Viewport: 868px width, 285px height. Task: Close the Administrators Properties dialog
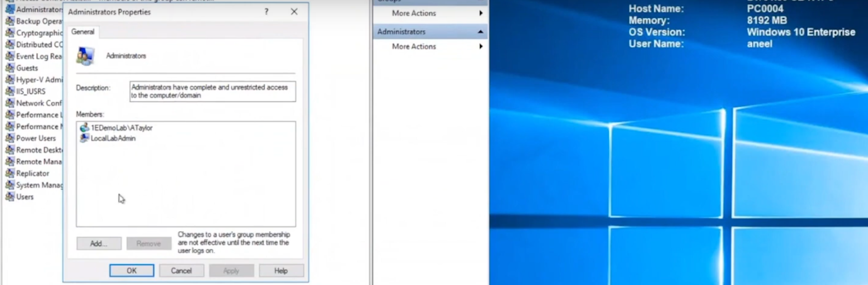[294, 12]
